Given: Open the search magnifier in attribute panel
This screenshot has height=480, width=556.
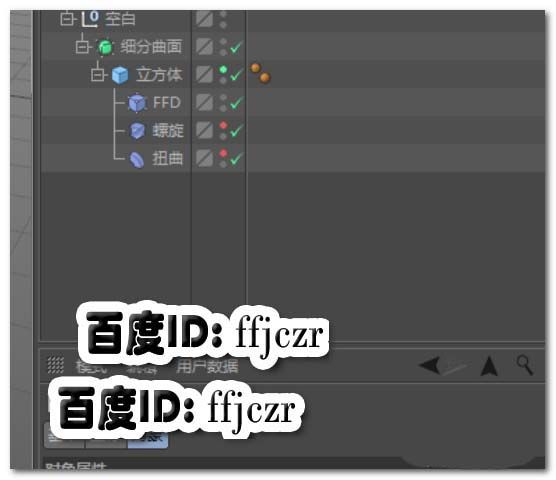Looking at the screenshot, I should click(525, 365).
